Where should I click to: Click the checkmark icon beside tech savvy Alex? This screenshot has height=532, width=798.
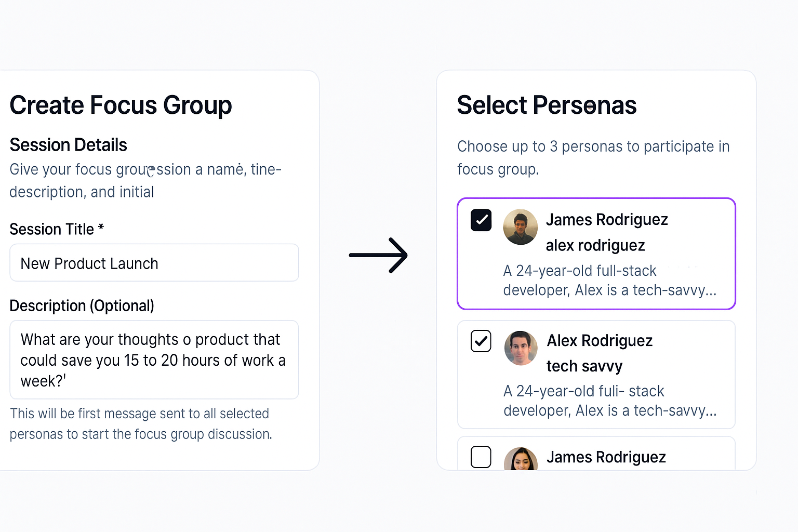(x=481, y=341)
